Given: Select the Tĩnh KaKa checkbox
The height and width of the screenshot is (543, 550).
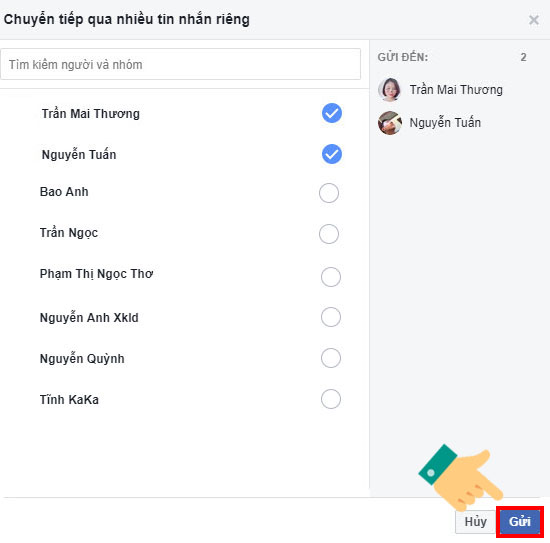Looking at the screenshot, I should coord(330,399).
